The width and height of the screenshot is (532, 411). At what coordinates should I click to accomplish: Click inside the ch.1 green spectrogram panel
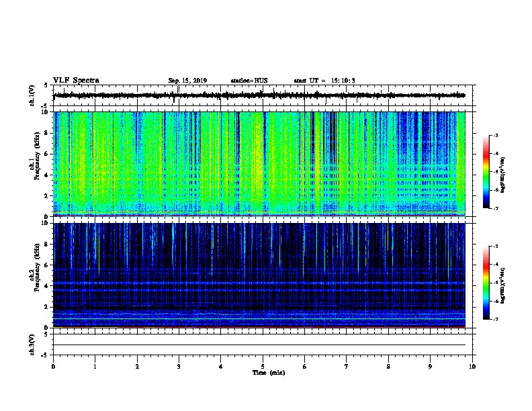pos(259,164)
